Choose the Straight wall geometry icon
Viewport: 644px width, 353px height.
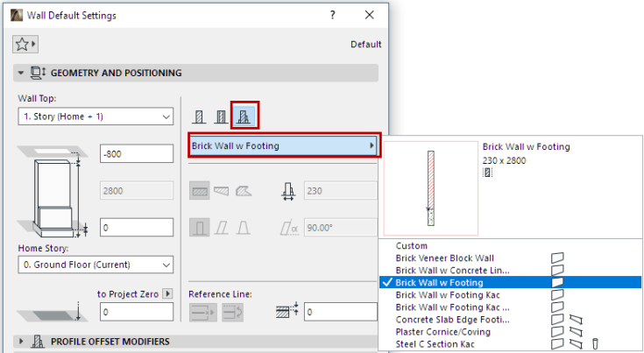pyautogui.click(x=200, y=189)
